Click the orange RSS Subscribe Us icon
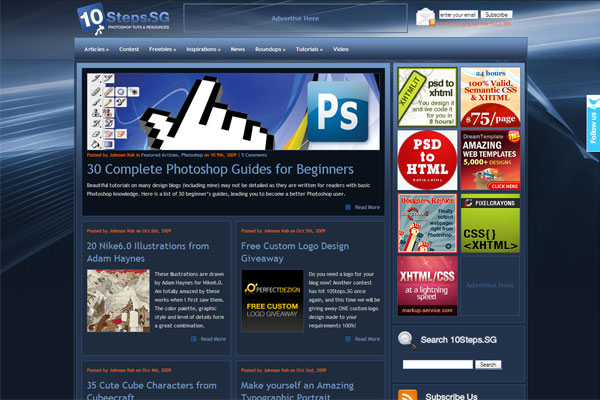Screen dimensions: 600x400 pyautogui.click(x=408, y=395)
